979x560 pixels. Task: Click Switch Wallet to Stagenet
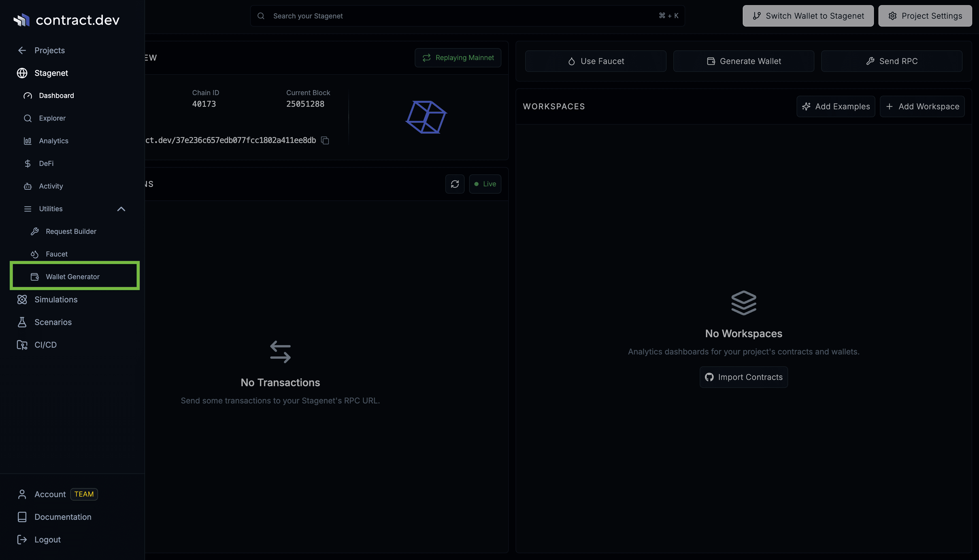coord(808,16)
